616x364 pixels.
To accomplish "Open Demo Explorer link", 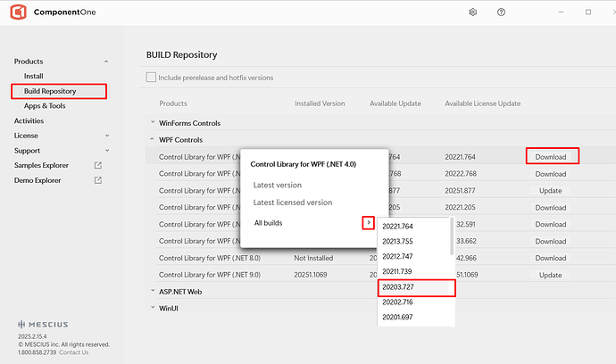I will pyautogui.click(x=37, y=180).
